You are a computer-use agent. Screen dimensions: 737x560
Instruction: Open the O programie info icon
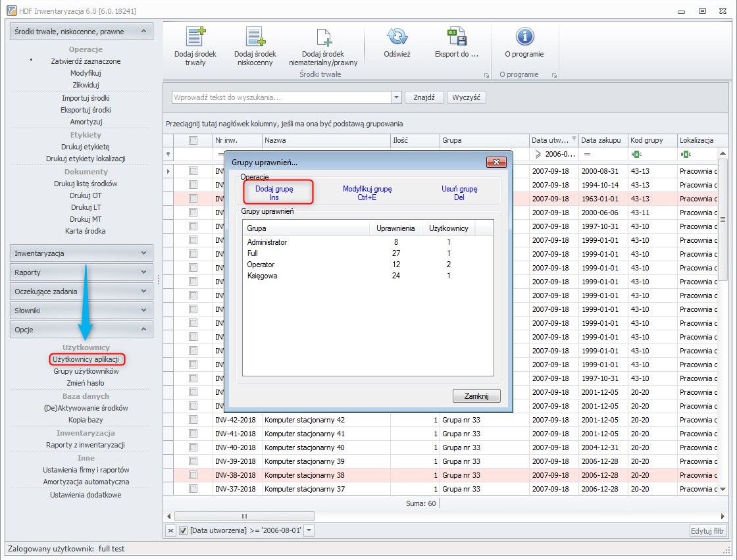(x=524, y=37)
